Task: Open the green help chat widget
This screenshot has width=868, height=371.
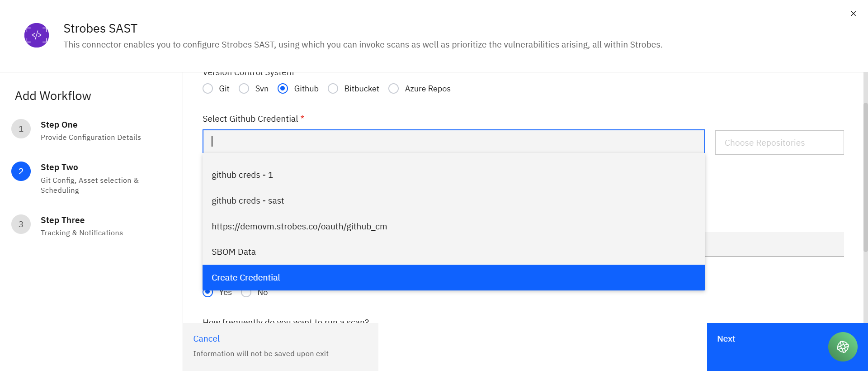Action: (x=843, y=347)
